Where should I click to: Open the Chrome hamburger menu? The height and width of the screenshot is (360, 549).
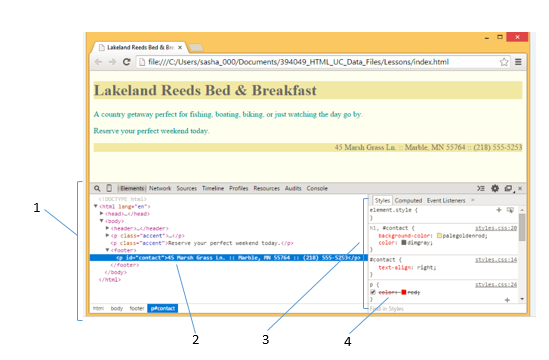(518, 62)
